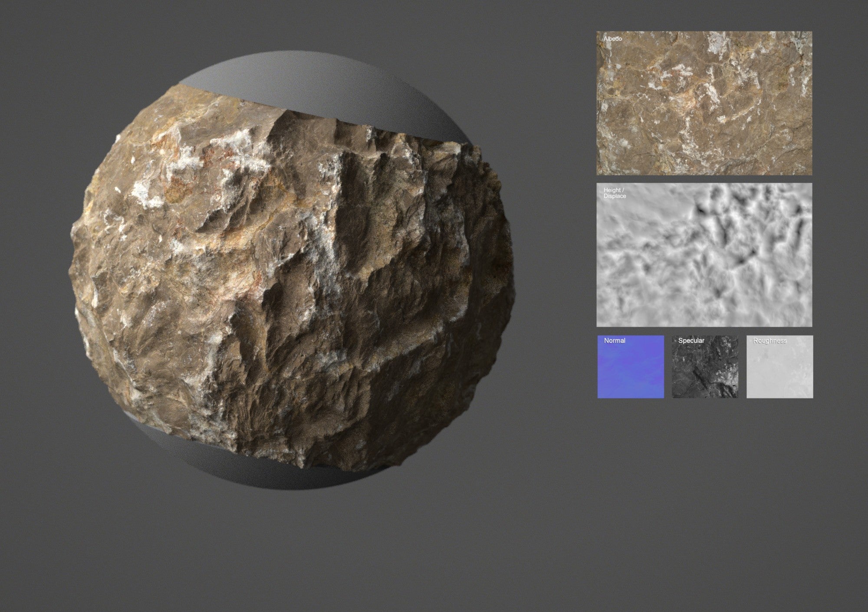This screenshot has width=868, height=612.
Task: Open the Albedo texture map thumbnail
Action: pyautogui.click(x=704, y=103)
